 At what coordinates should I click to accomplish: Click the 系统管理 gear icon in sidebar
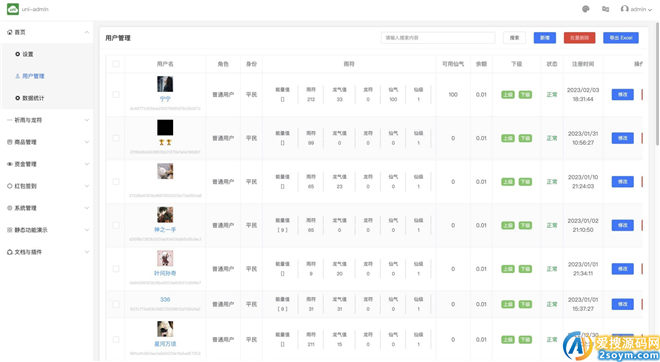point(10,208)
